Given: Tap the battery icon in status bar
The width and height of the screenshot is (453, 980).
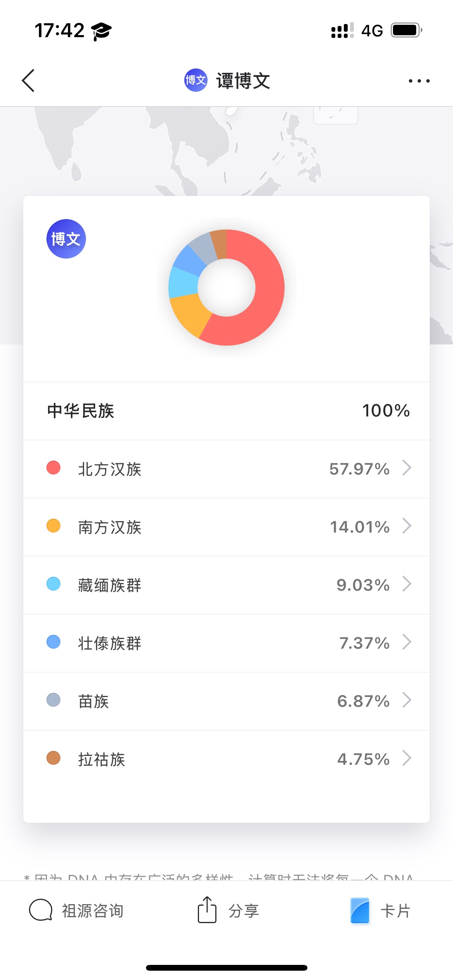Looking at the screenshot, I should pos(406,30).
